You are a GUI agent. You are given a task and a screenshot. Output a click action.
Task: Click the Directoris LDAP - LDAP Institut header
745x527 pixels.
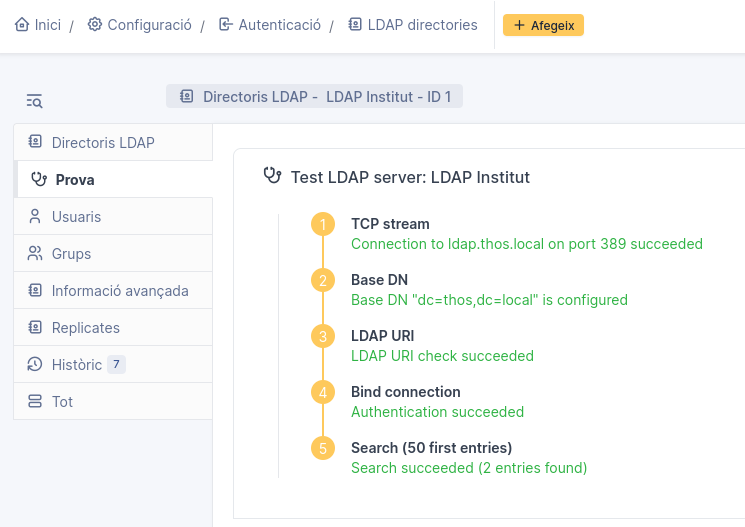(x=314, y=96)
